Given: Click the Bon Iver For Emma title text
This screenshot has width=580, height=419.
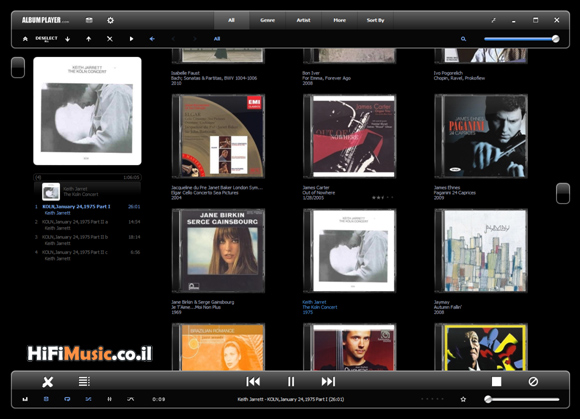Looking at the screenshot, I should [x=326, y=78].
